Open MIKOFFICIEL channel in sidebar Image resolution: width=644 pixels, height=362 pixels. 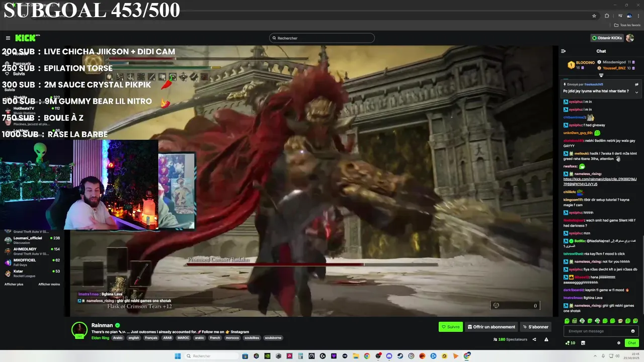coord(32,262)
